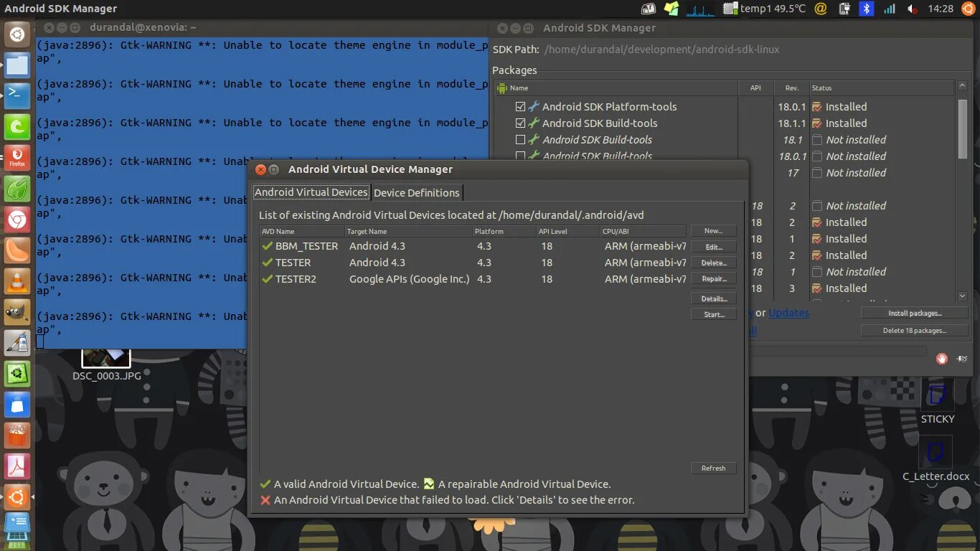Sort by API Level column header
This screenshot has height=551, width=980.
tap(567, 232)
